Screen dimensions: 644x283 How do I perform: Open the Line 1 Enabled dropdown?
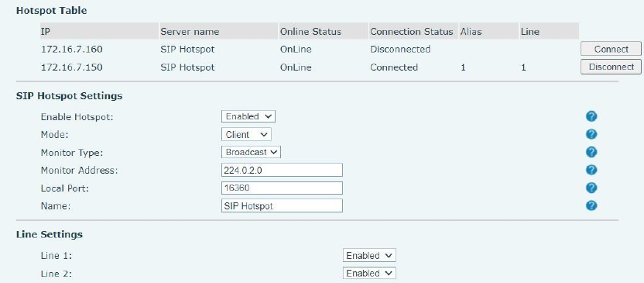coord(369,255)
